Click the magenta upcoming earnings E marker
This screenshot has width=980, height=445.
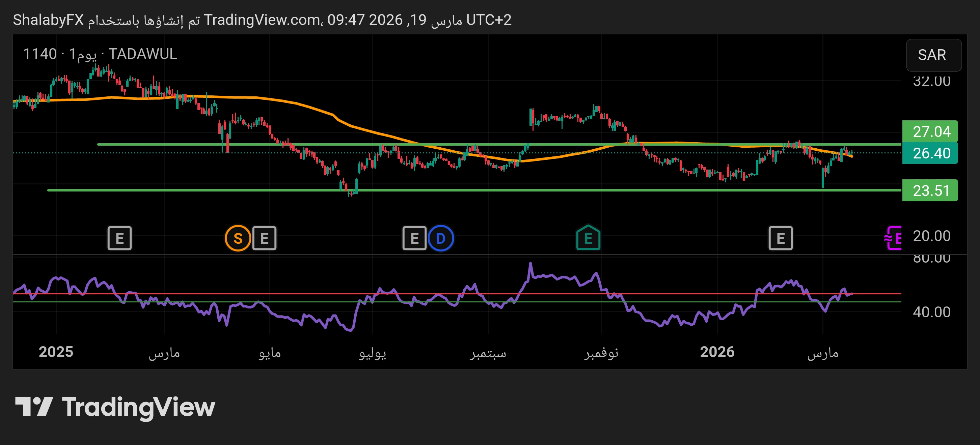coord(894,238)
